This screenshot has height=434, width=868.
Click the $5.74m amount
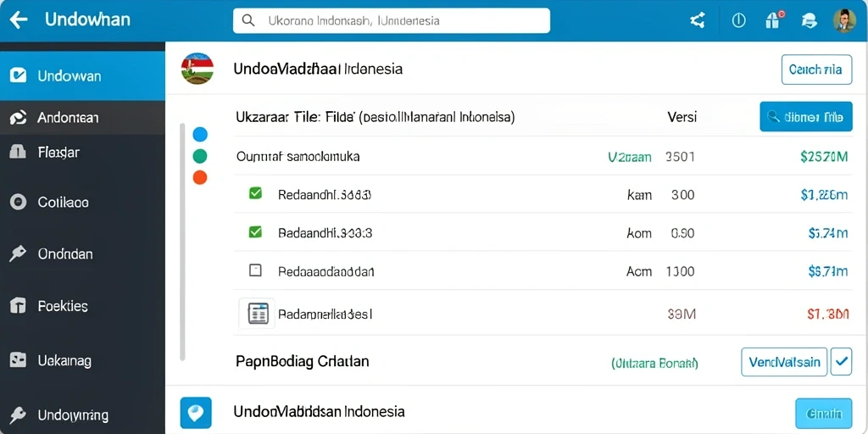point(828,233)
